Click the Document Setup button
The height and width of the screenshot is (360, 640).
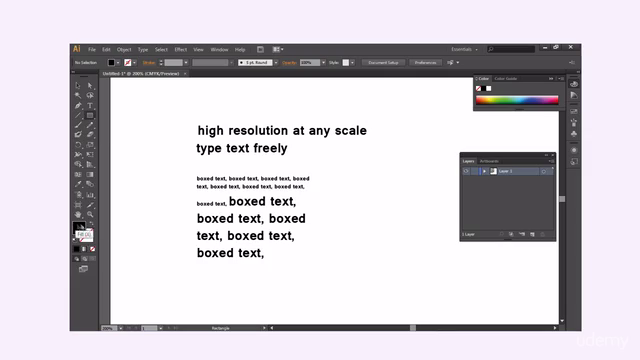pyautogui.click(x=383, y=62)
